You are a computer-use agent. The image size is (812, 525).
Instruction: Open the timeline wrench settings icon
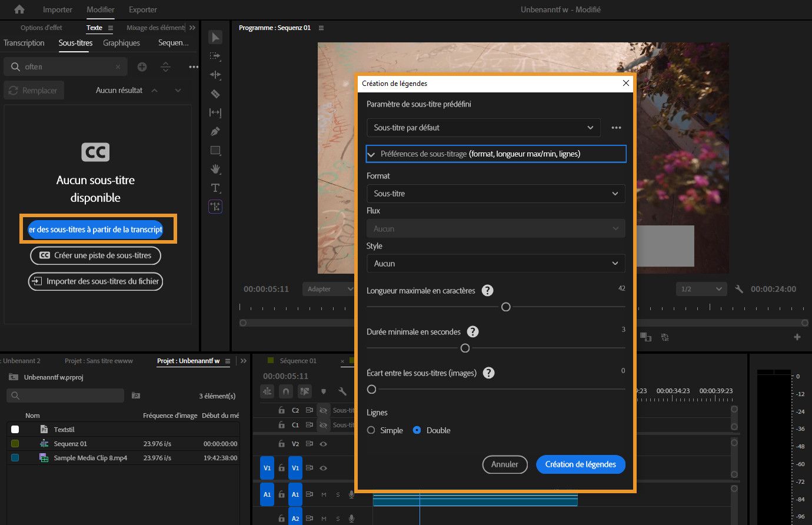click(342, 391)
